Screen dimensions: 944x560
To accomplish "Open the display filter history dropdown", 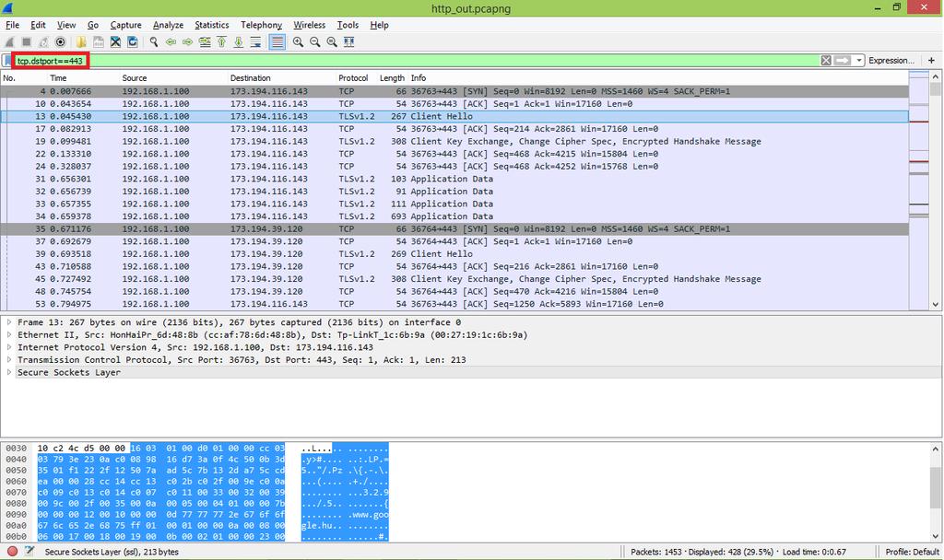I will [858, 60].
